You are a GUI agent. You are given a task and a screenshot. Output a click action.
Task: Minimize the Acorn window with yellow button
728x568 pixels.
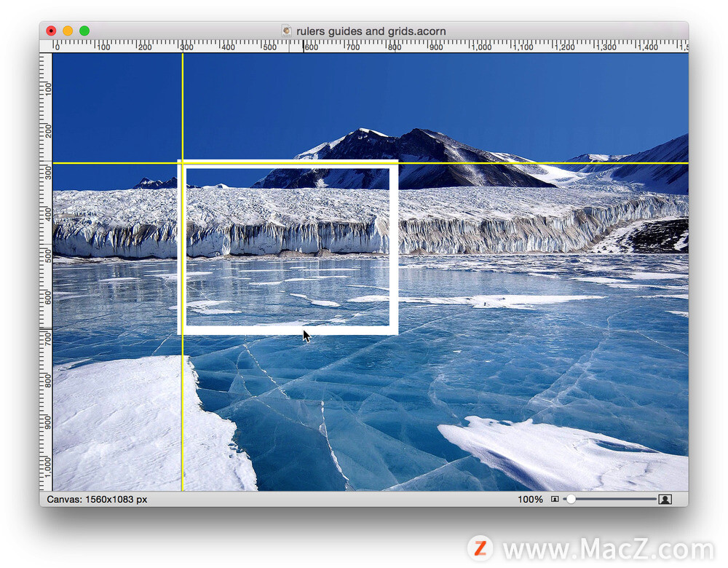point(68,31)
